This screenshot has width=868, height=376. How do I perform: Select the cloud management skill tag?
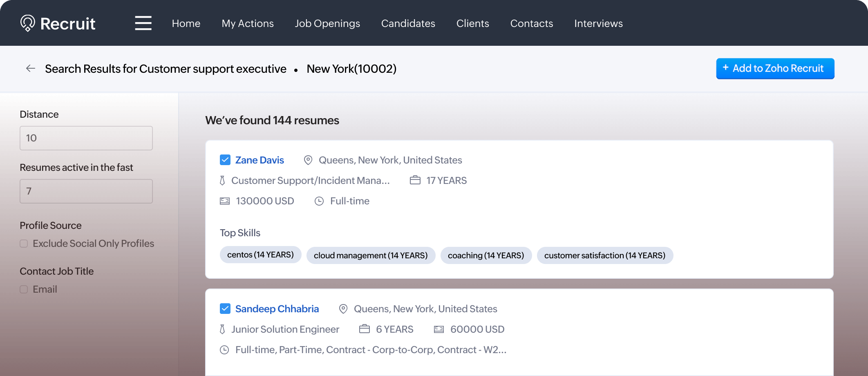click(x=371, y=255)
